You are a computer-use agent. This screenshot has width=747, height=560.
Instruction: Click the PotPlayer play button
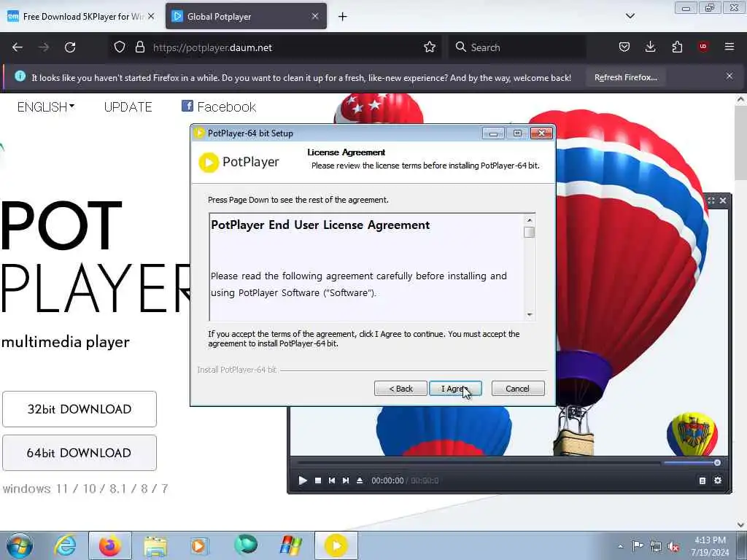pyautogui.click(x=303, y=481)
